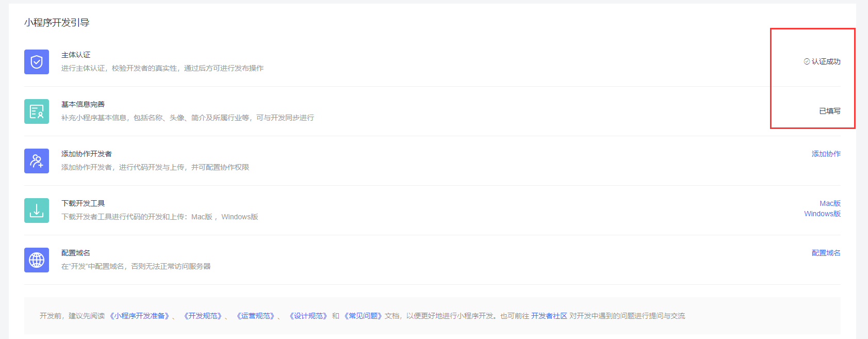This screenshot has height=339, width=868.
Task: Click the 添加协作开发者 row title
Action: (87, 154)
